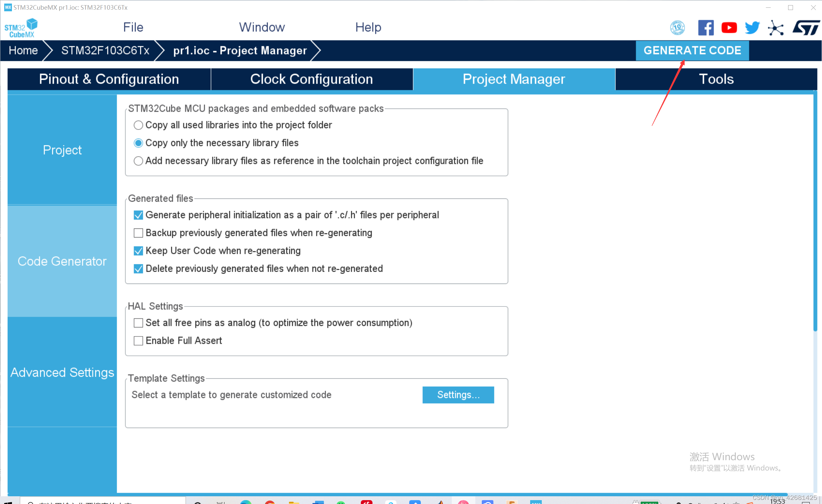Click the 'HAL Settings' group label
The width and height of the screenshot is (822, 504).
click(x=155, y=306)
